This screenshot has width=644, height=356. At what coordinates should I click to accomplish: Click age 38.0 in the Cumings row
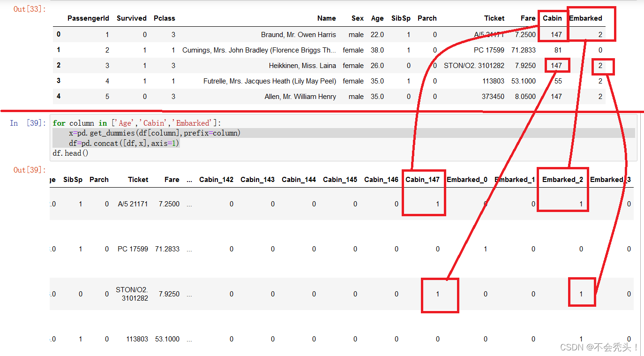coord(377,50)
